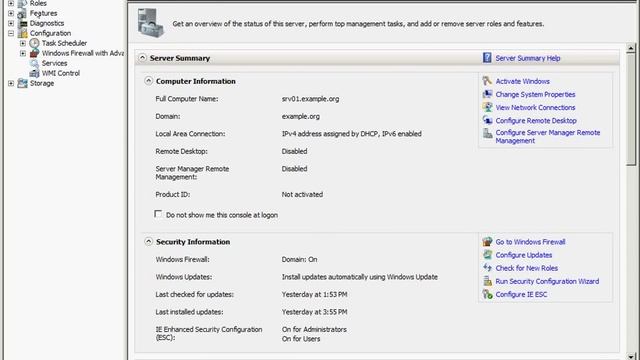Open Server Summary Help link

[x=527, y=58]
